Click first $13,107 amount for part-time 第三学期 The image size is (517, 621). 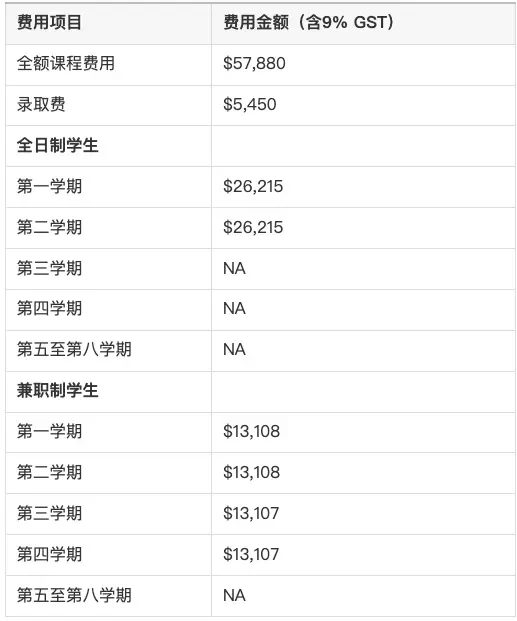(251, 514)
